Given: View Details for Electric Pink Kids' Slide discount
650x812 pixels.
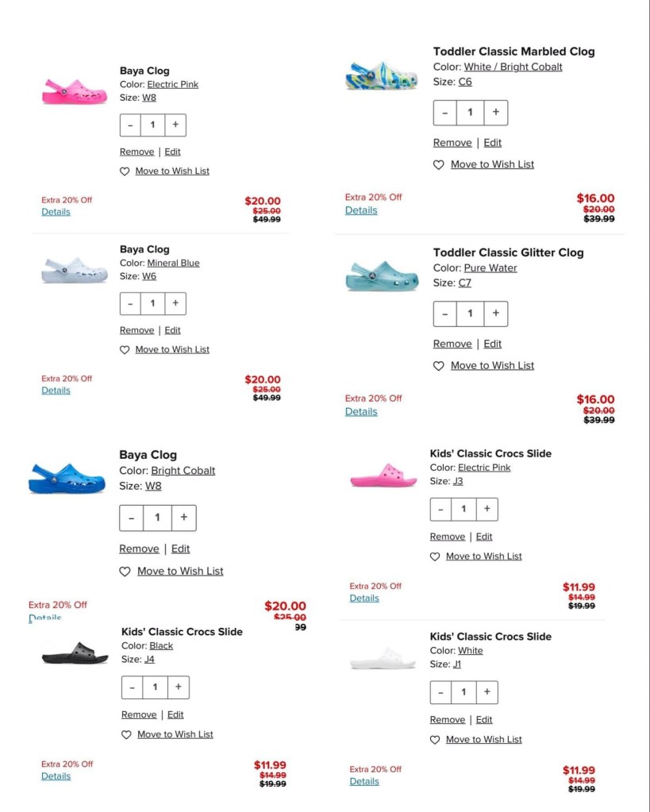Looking at the screenshot, I should click(x=364, y=598).
